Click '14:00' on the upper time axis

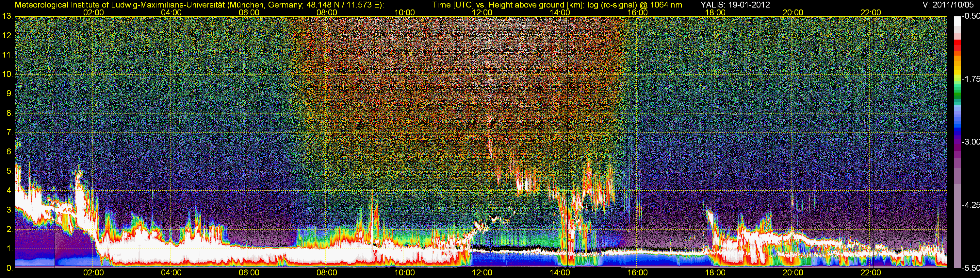pyautogui.click(x=560, y=12)
